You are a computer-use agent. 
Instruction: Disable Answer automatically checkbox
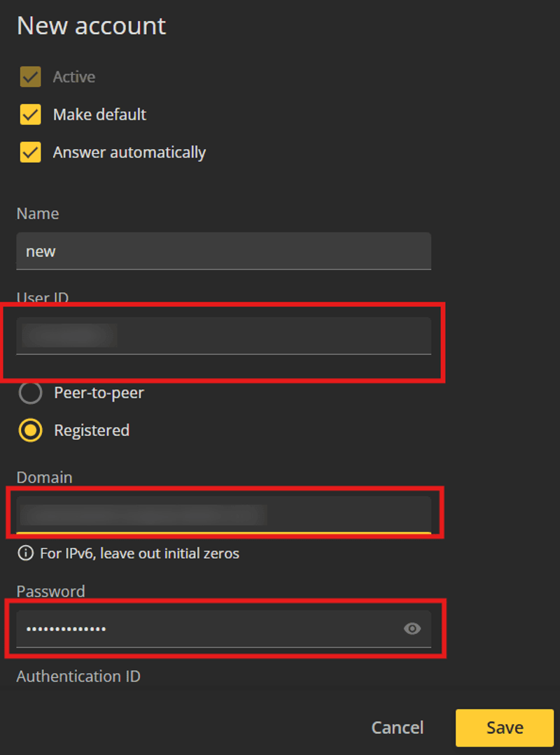(x=30, y=152)
